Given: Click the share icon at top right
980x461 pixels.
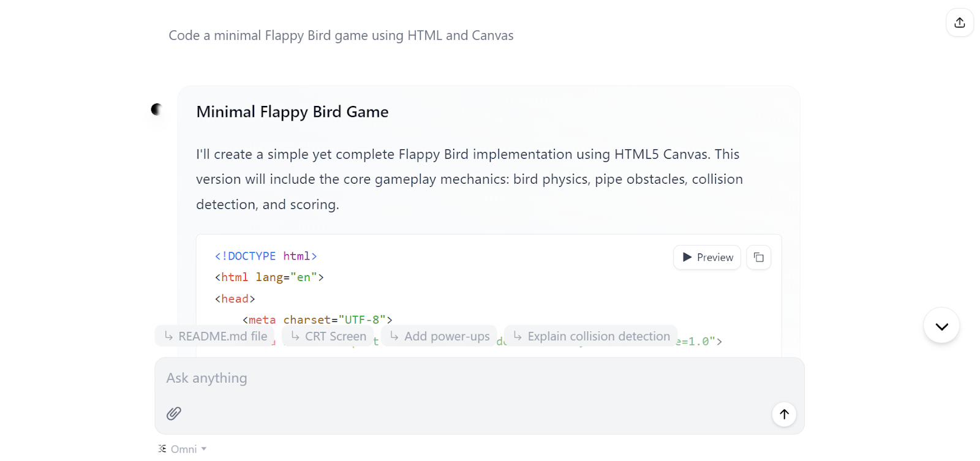Looking at the screenshot, I should click(959, 23).
